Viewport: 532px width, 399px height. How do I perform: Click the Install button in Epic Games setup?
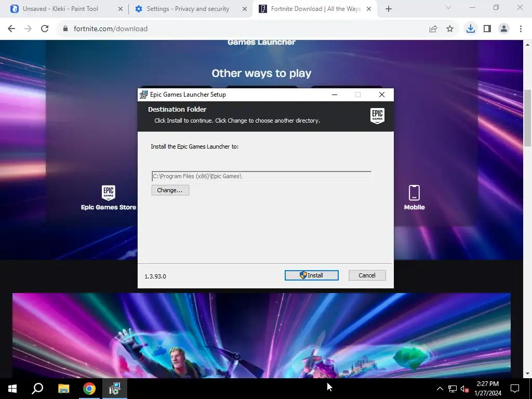click(x=312, y=275)
